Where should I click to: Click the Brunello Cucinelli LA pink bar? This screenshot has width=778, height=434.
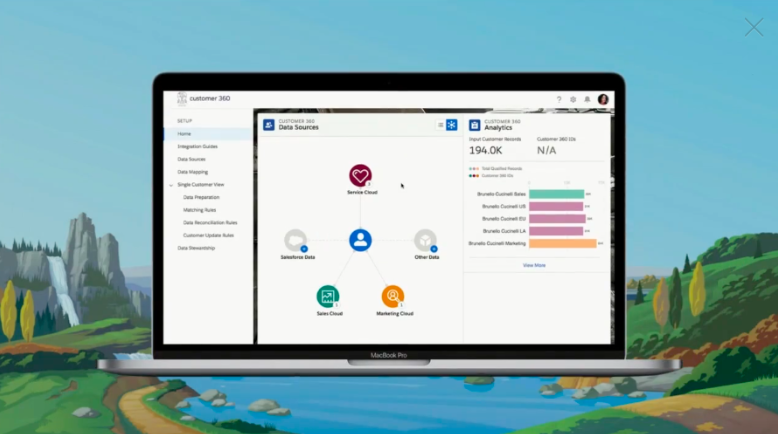(x=556, y=231)
